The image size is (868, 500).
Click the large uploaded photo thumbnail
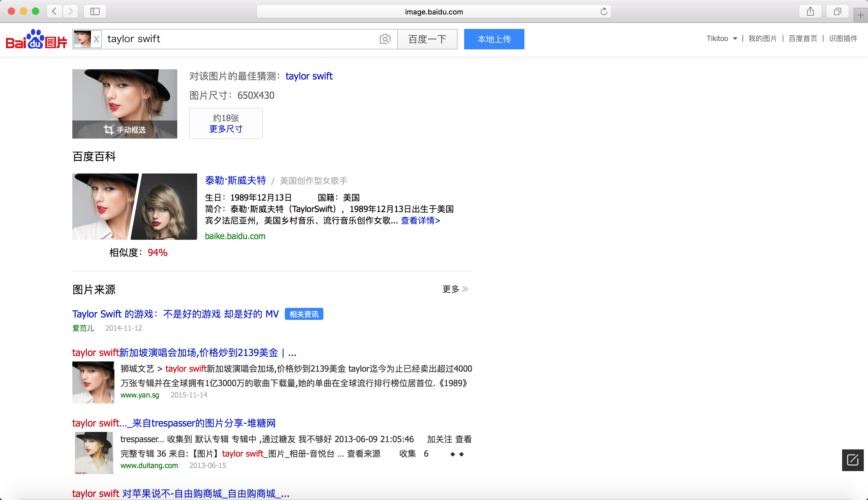[125, 104]
